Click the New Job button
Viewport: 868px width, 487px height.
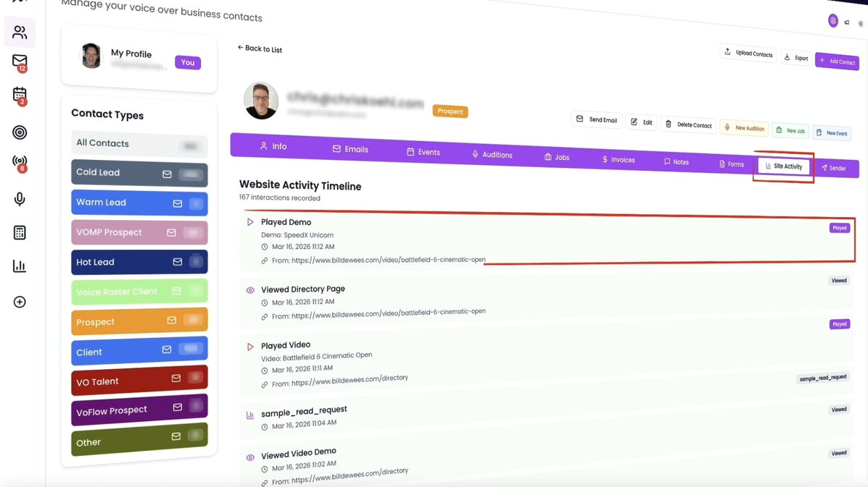[x=790, y=131]
